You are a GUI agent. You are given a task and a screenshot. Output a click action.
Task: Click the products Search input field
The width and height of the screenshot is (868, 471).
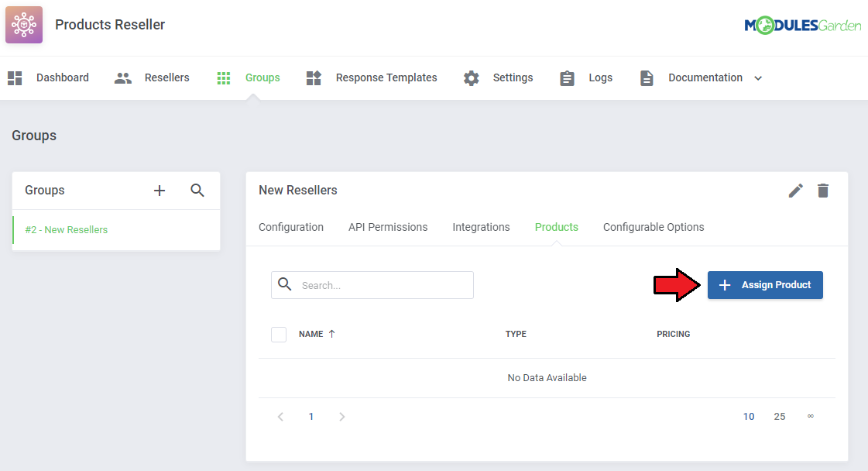click(372, 285)
